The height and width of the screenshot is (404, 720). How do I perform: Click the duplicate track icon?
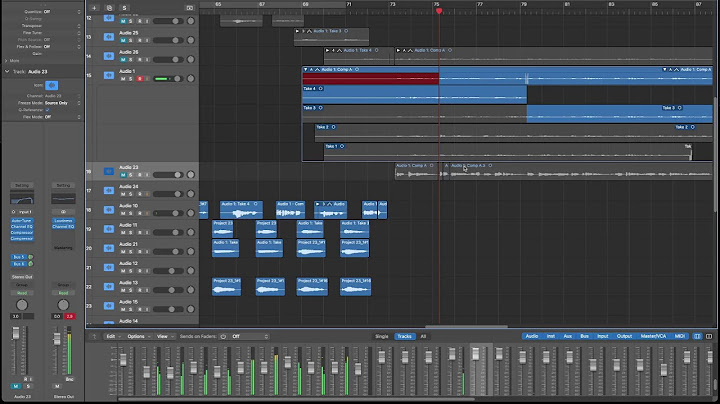pos(109,8)
